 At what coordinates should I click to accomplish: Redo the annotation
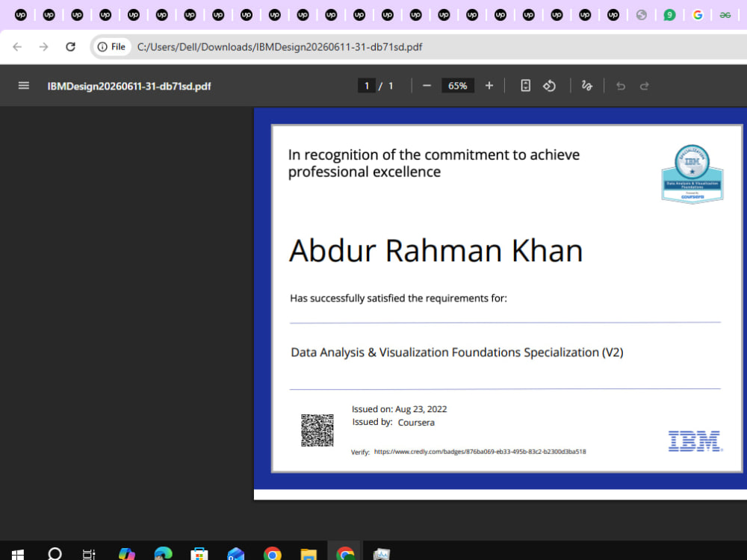click(644, 86)
